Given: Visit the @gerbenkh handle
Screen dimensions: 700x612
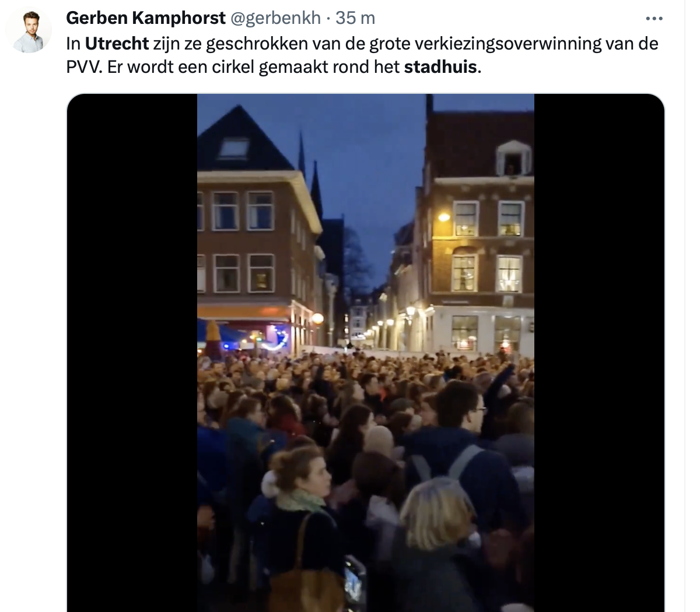Looking at the screenshot, I should (276, 18).
